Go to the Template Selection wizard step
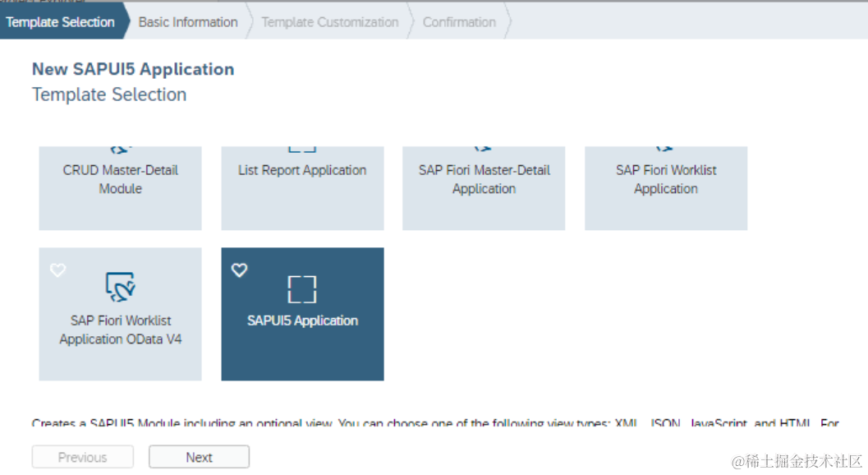 click(x=61, y=22)
